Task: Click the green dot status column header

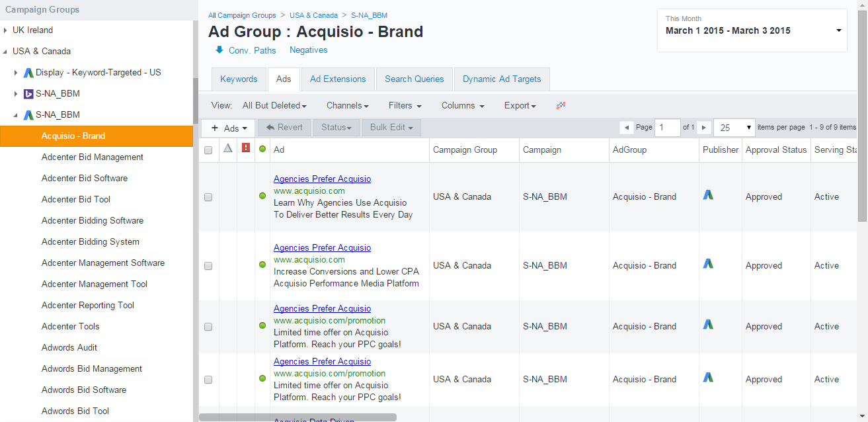Action: click(262, 149)
